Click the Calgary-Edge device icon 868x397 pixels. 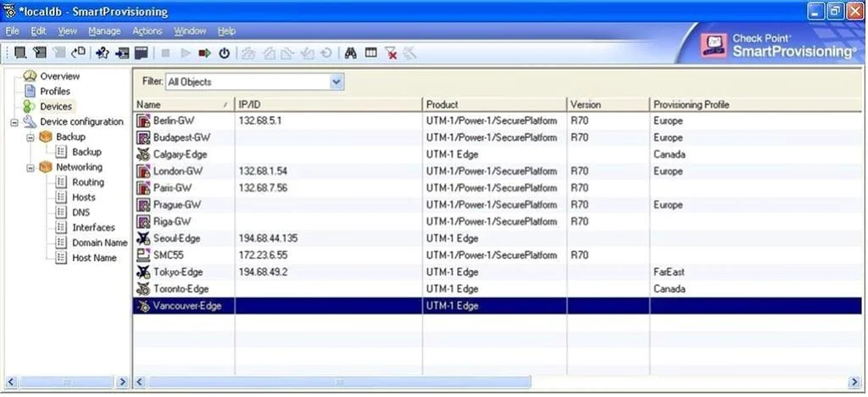point(144,154)
